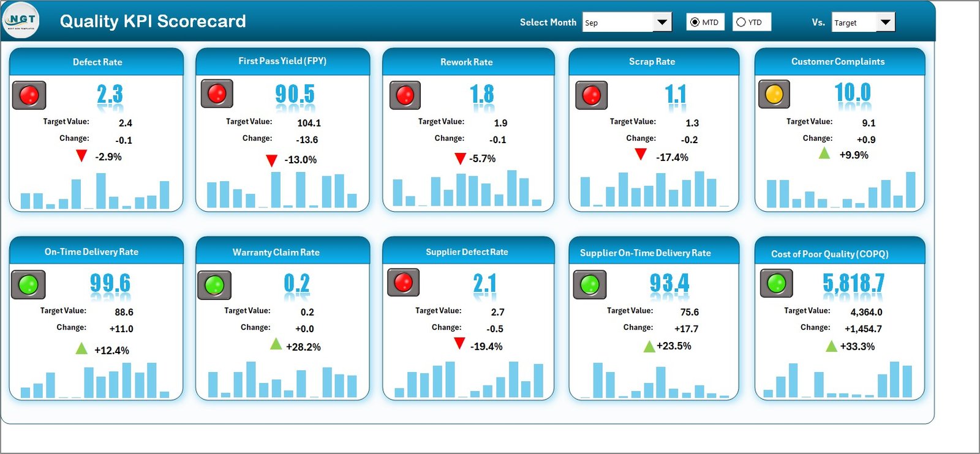
Task: Click the Rework Rate card header
Action: [467, 62]
